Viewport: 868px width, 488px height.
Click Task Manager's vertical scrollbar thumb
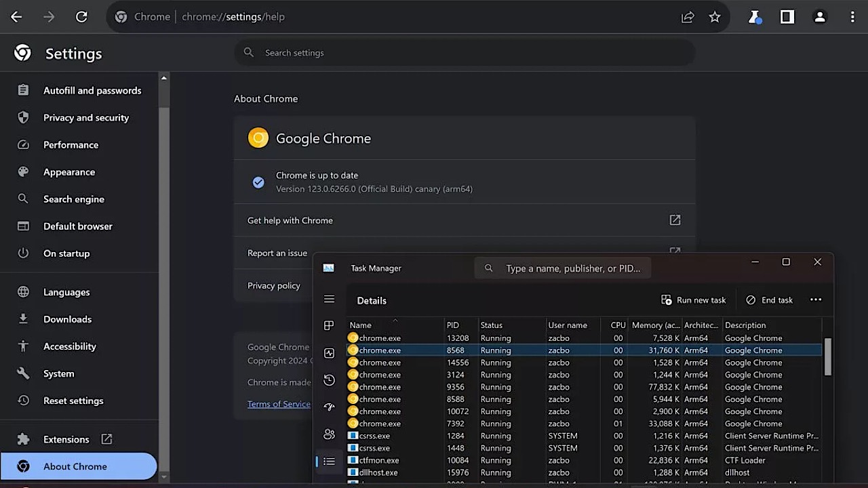(x=827, y=356)
